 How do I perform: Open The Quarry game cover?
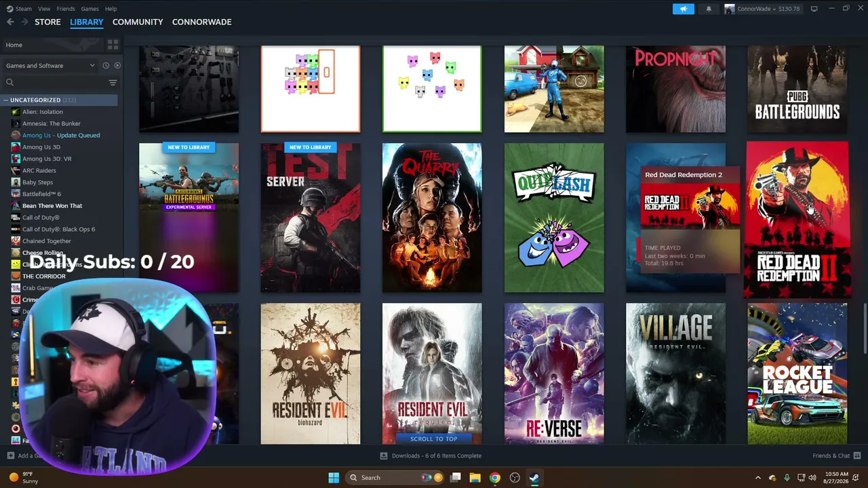pos(432,218)
